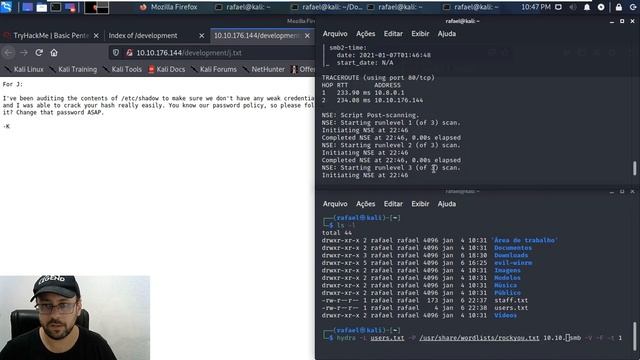Click the lock screen icon in tray
This screenshot has width=640, height=360.
[619, 7]
